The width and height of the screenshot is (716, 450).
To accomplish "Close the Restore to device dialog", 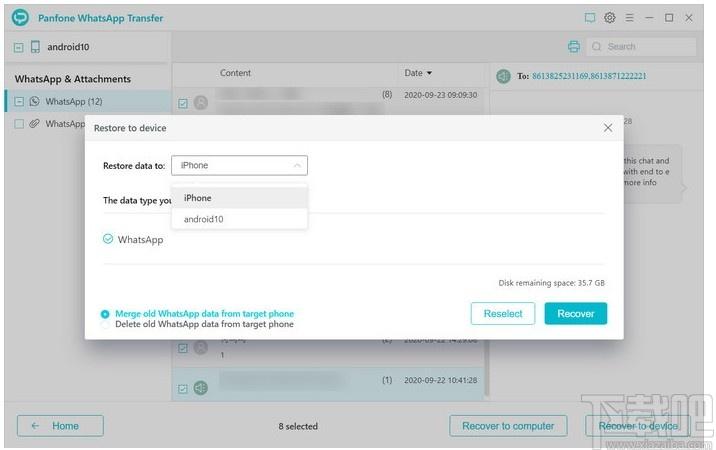I will [608, 128].
